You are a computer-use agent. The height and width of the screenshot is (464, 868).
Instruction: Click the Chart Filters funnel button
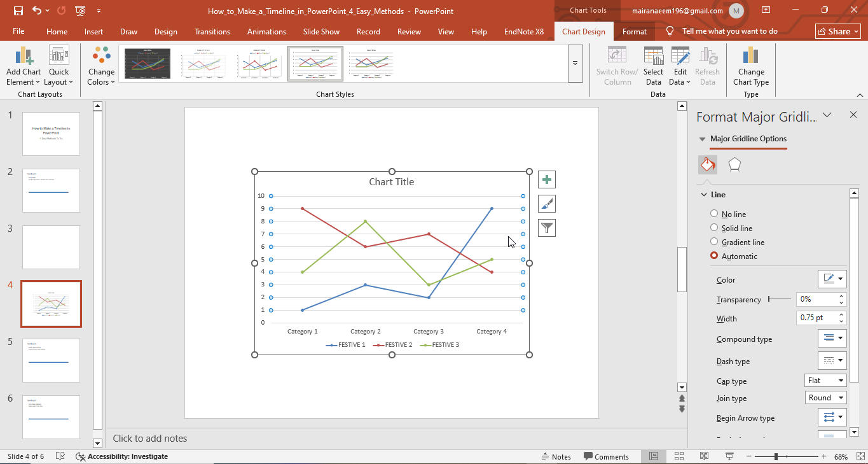[547, 227]
